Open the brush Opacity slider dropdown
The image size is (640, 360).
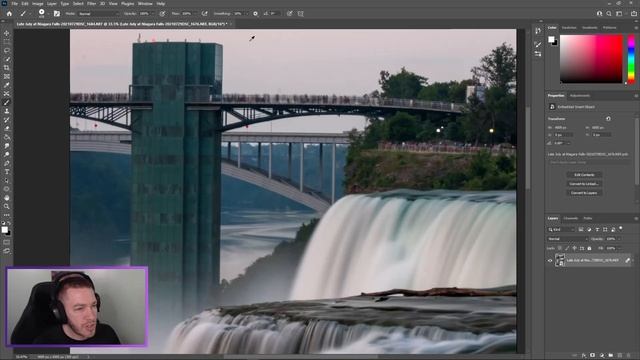153,13
